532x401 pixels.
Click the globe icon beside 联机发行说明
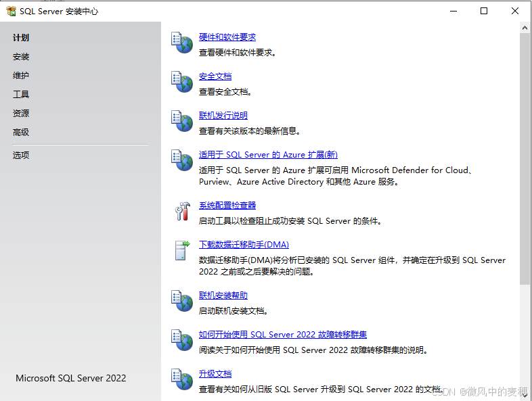[x=182, y=121]
